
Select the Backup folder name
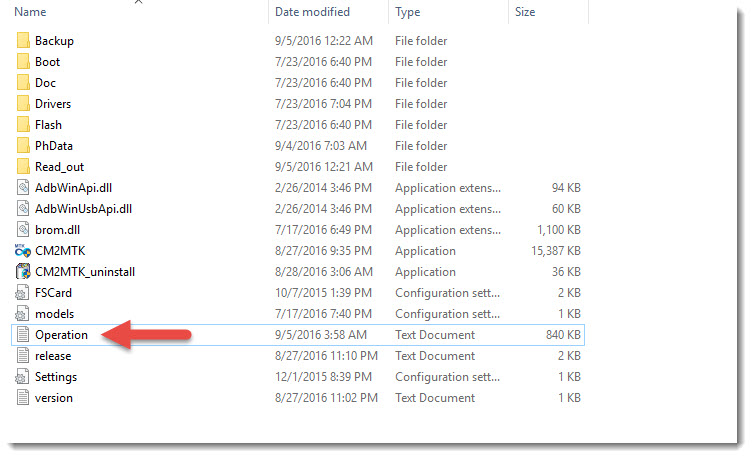pos(54,41)
